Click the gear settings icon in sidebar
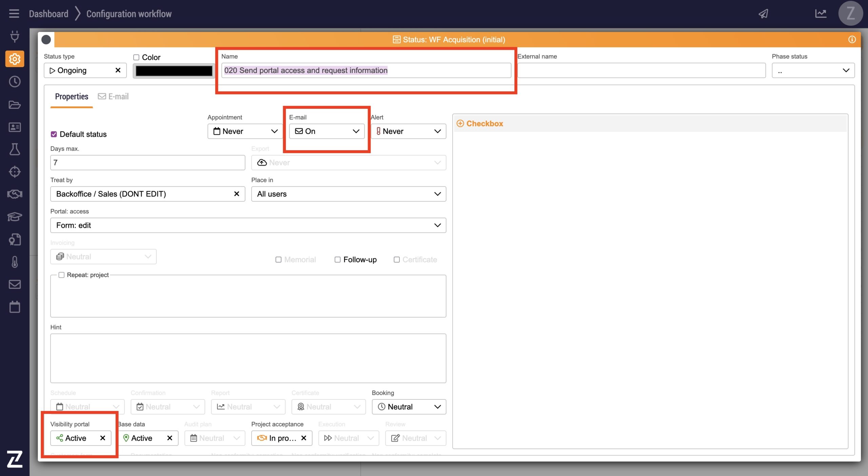 15,59
